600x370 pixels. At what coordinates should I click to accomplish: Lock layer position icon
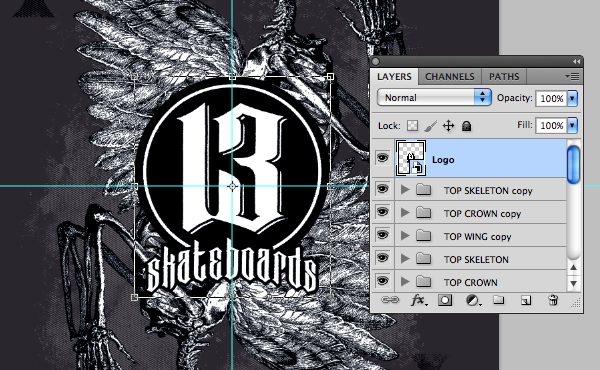click(448, 126)
